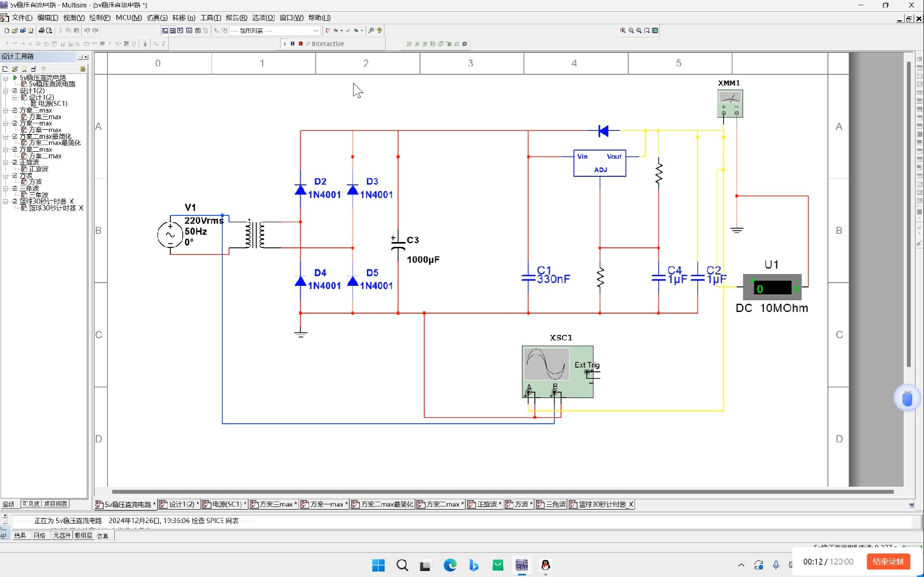This screenshot has height=577, width=924.
Task: Stop the simulation with the red square
Action: (301, 44)
